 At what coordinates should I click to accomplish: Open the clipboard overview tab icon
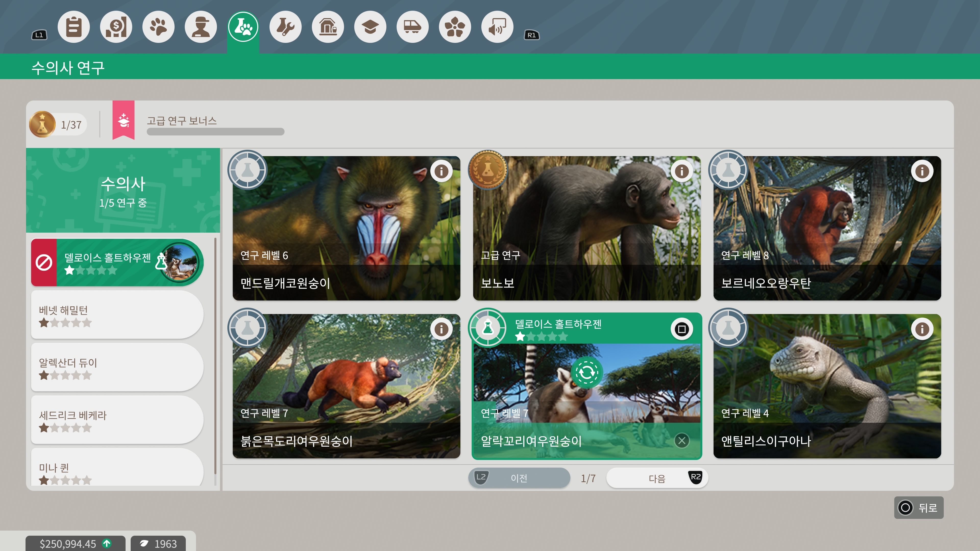[x=73, y=27]
